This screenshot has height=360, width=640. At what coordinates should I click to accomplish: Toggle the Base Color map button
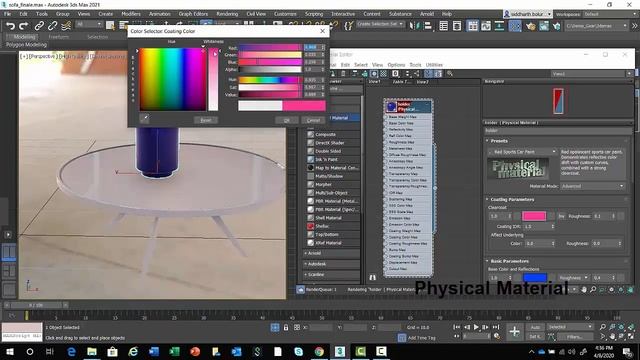(x=551, y=278)
